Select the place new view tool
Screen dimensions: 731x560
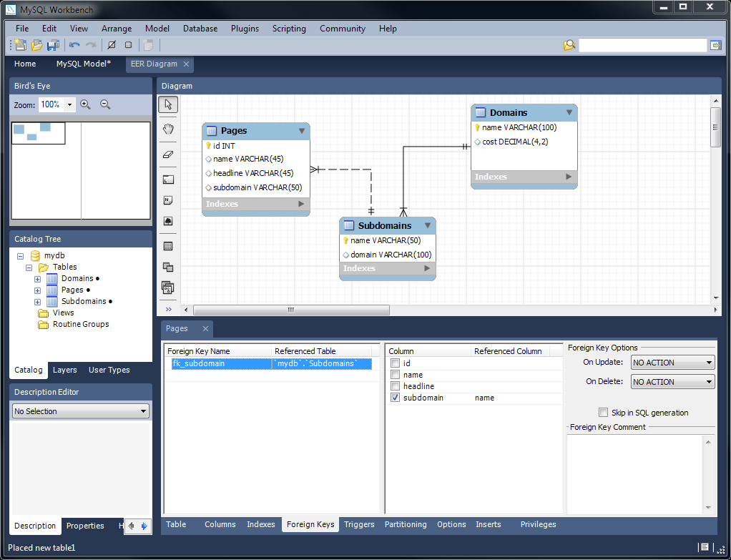168,267
